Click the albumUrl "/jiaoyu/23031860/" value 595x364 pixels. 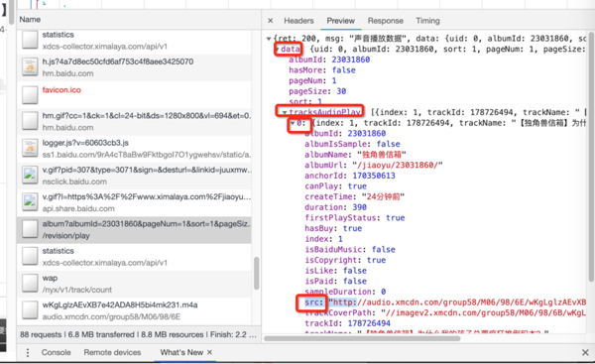(x=398, y=166)
